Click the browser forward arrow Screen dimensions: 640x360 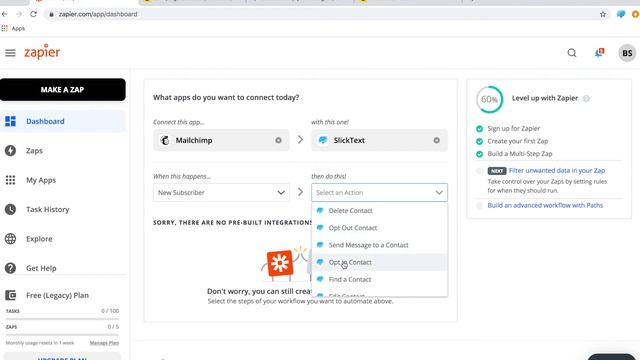(19, 14)
